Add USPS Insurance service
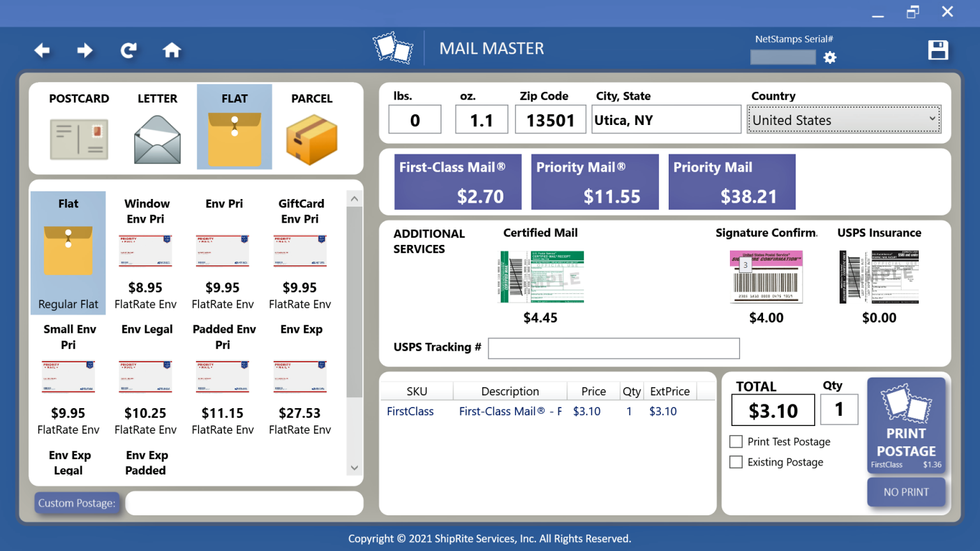The height and width of the screenshot is (551, 980). (x=879, y=277)
